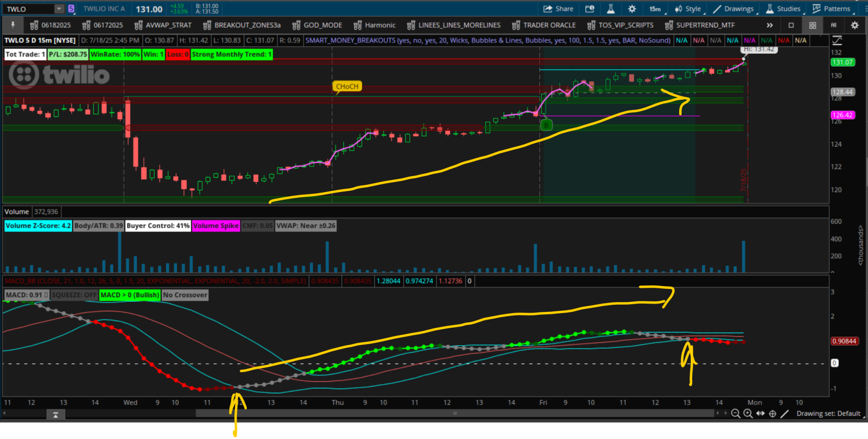Image resolution: width=868 pixels, height=439 pixels.
Task: Load the Harmonic study set
Action: click(x=375, y=25)
